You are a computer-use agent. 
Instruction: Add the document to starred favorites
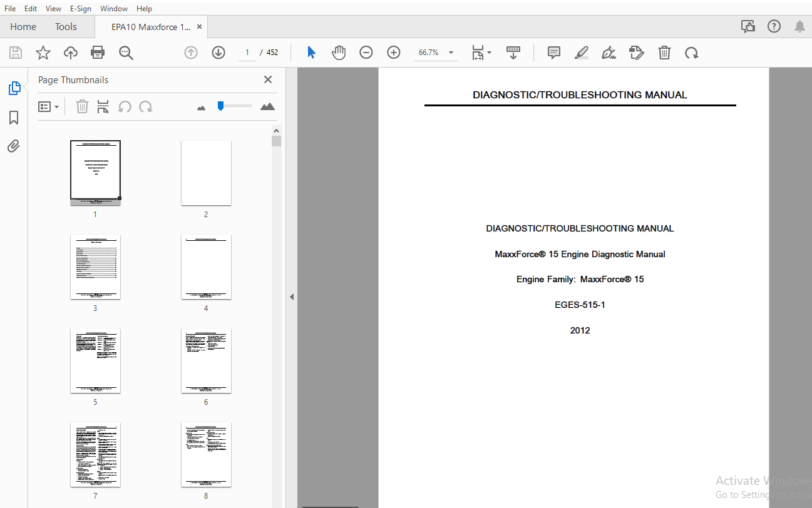[x=43, y=53]
